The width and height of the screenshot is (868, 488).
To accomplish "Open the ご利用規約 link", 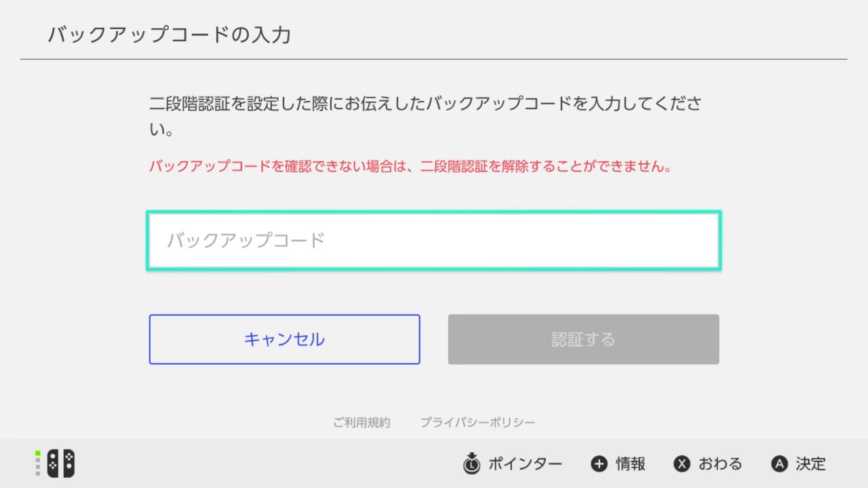I will coord(361,422).
